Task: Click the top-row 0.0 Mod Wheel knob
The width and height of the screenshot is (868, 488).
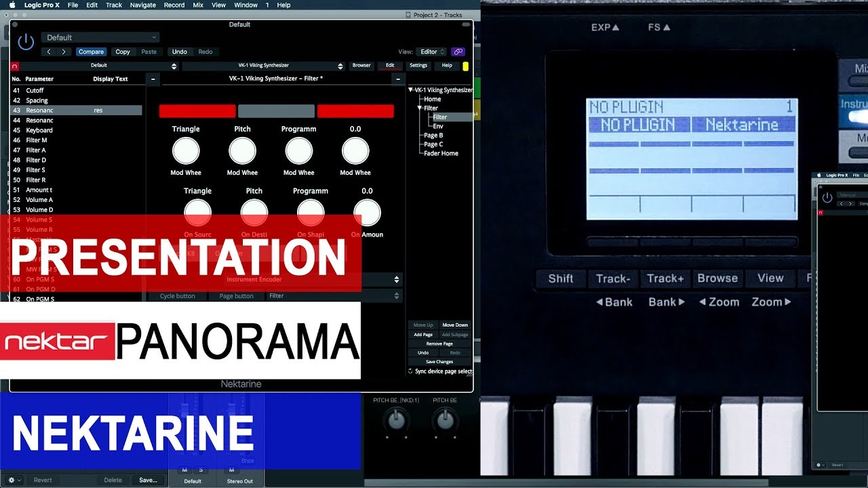Action: click(355, 151)
